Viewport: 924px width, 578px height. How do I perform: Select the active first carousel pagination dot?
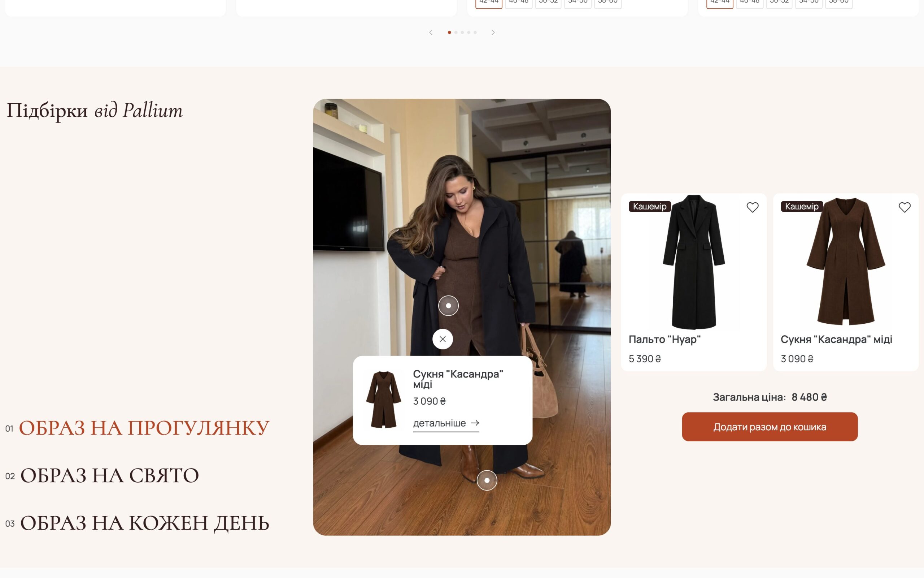(x=449, y=33)
